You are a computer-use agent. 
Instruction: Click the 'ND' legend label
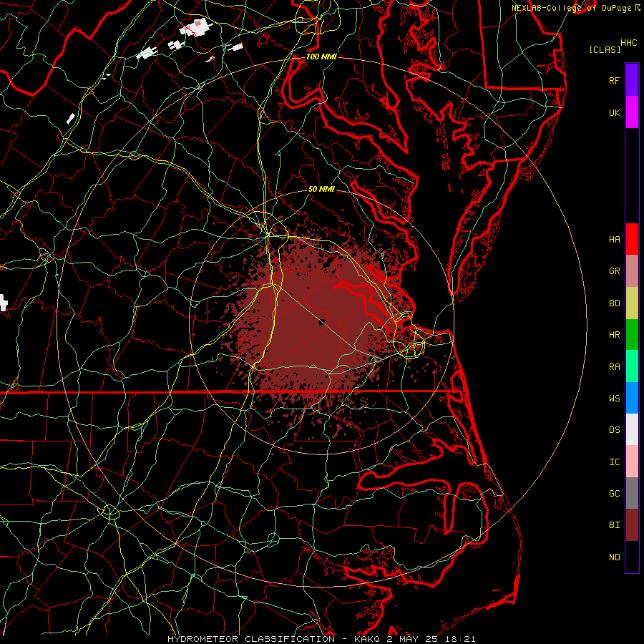point(614,557)
